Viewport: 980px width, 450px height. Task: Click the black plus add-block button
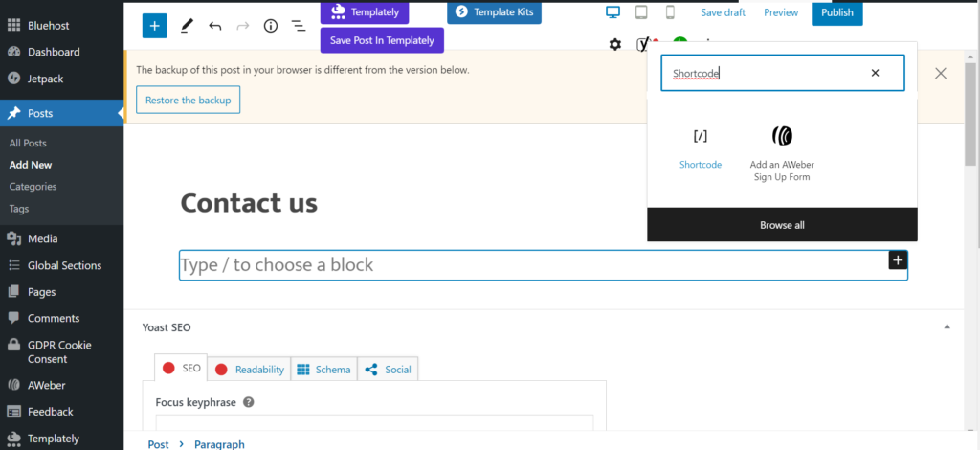(898, 260)
